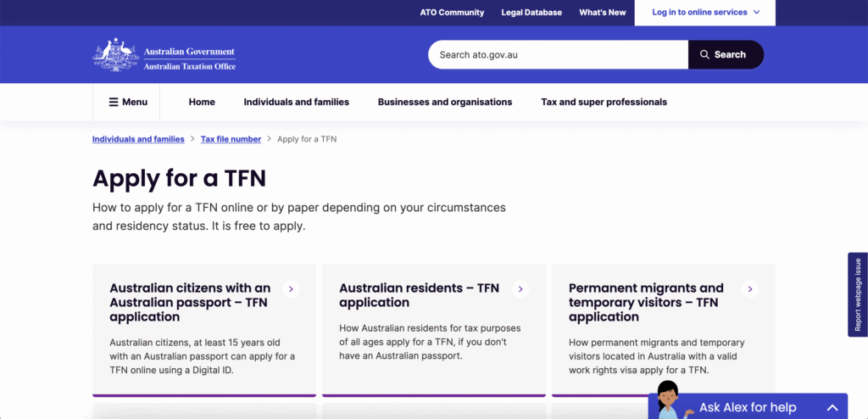Click the magnifier Search button
Viewport: 868px width, 419px height.
tap(725, 55)
